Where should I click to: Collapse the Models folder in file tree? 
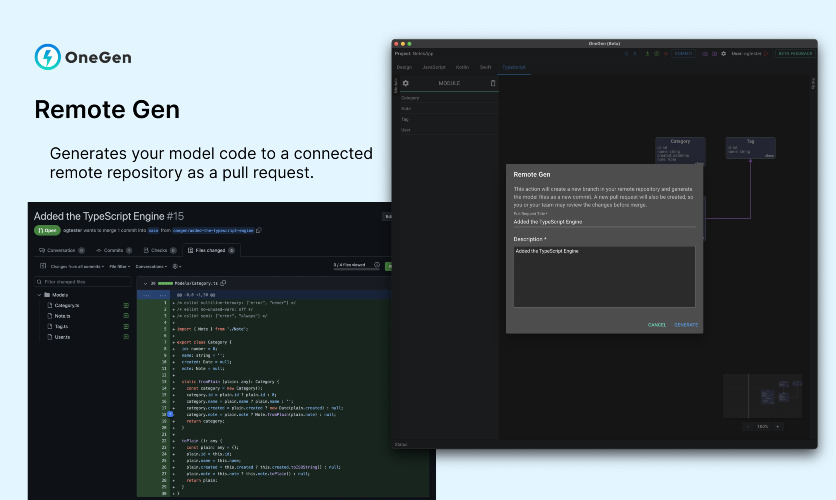click(x=41, y=295)
